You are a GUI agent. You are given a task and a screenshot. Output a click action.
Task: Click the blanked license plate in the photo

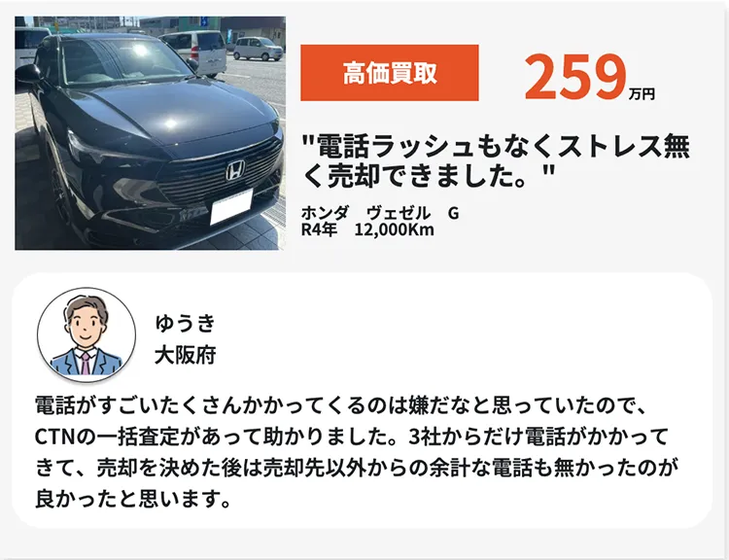click(x=231, y=206)
